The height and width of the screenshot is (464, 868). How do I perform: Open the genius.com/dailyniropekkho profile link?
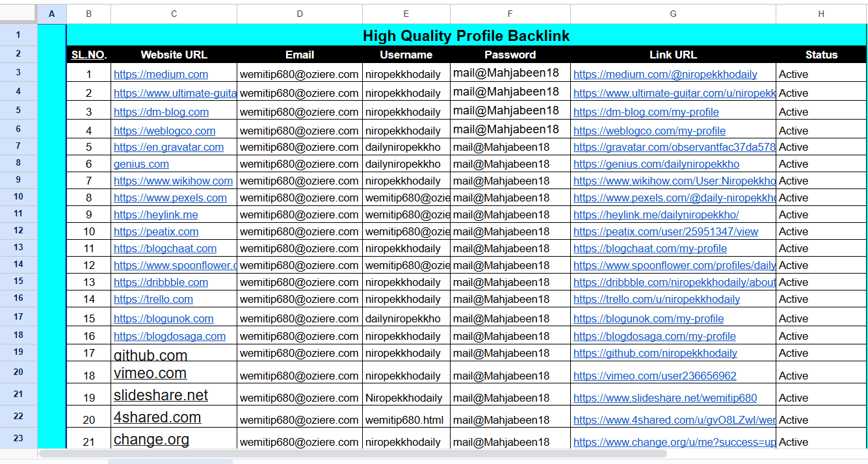pos(656,164)
